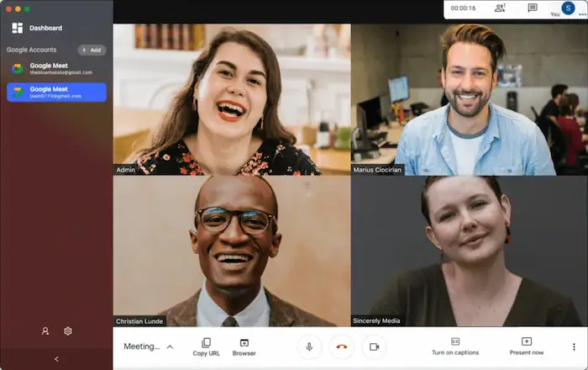Show the participants list
The height and width of the screenshot is (370, 588).
pos(500,8)
